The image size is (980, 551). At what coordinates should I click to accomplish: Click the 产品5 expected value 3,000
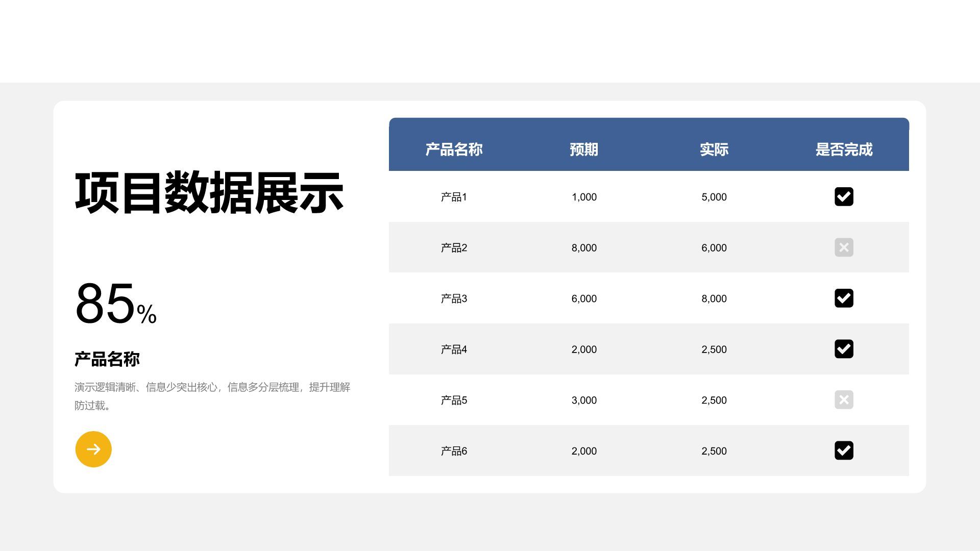point(584,400)
